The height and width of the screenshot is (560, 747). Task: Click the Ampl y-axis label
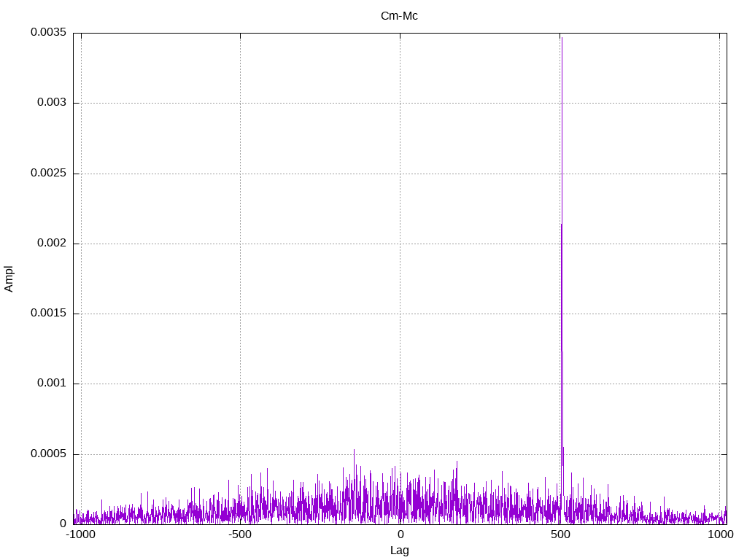pos(9,279)
